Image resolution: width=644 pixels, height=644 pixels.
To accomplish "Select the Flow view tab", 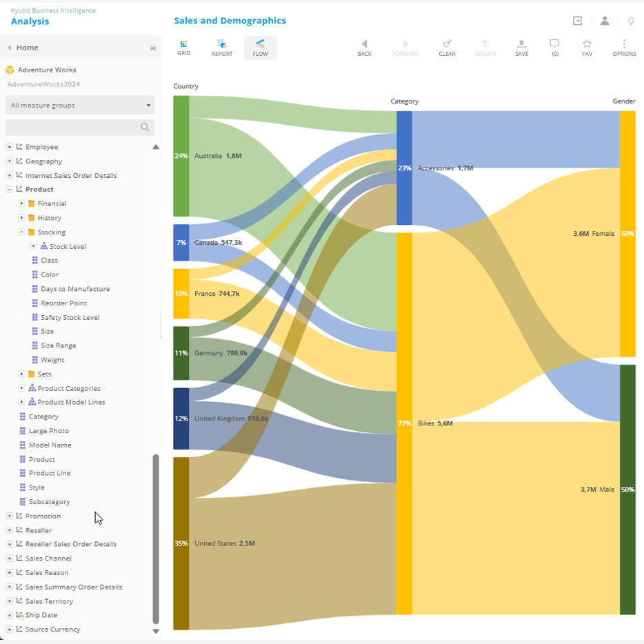I will tap(260, 47).
